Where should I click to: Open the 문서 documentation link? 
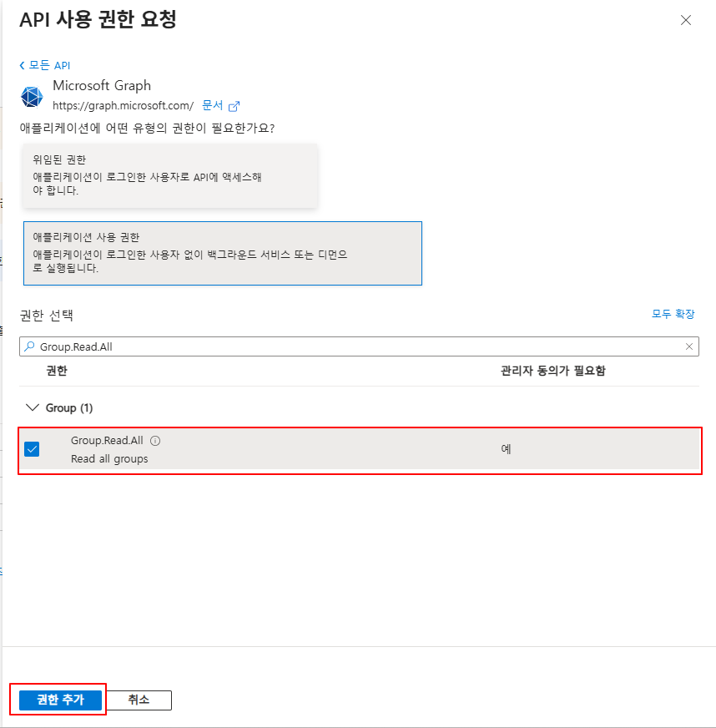213,106
